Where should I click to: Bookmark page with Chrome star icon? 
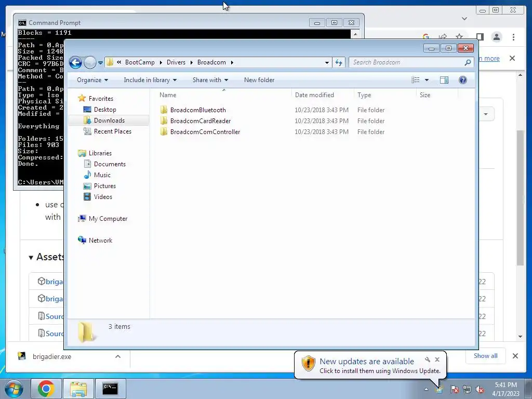point(459,37)
